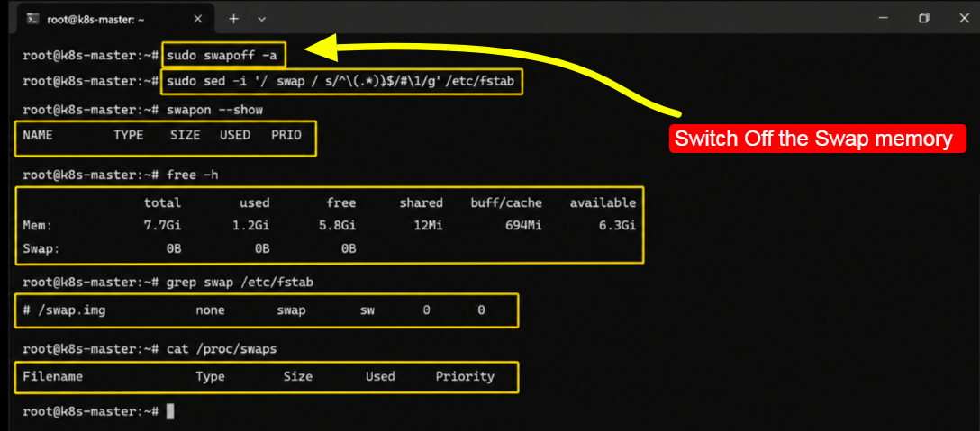980x431 pixels.
Task: Click the 'available' column header
Action: click(603, 203)
